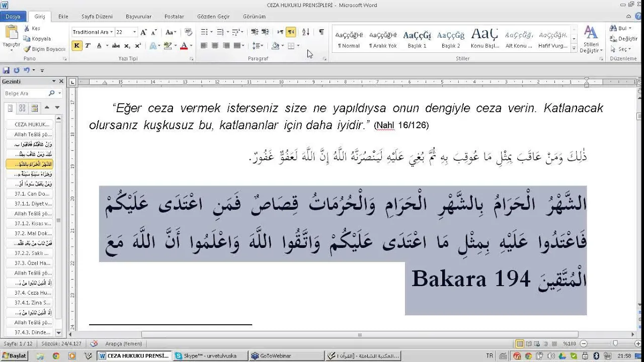Click the text highlight color swatch

click(168, 46)
